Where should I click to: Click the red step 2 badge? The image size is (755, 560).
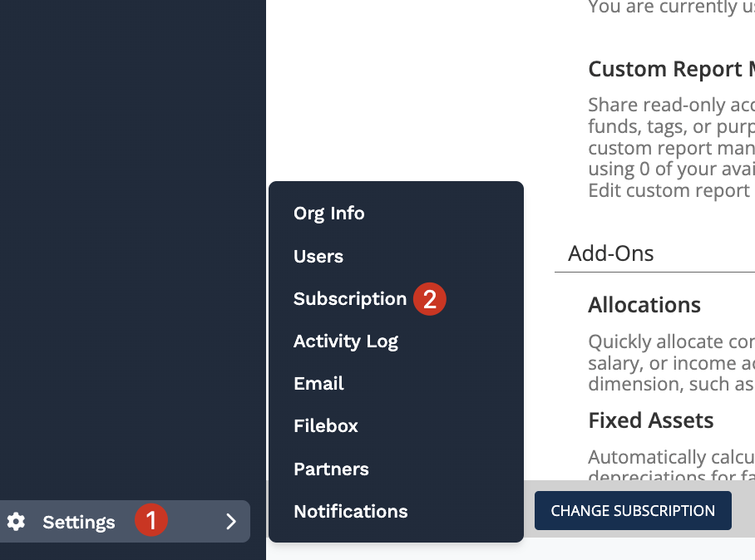pyautogui.click(x=430, y=299)
